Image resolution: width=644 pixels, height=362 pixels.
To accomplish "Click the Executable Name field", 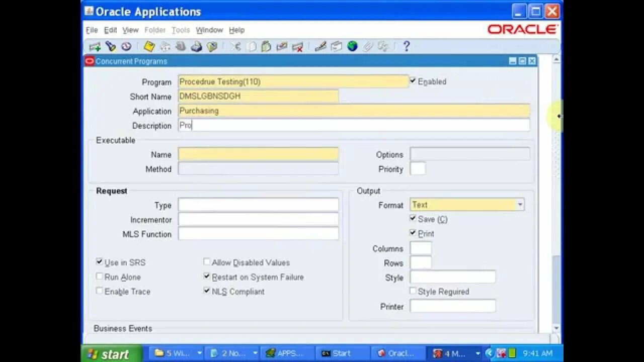I will pyautogui.click(x=258, y=154).
